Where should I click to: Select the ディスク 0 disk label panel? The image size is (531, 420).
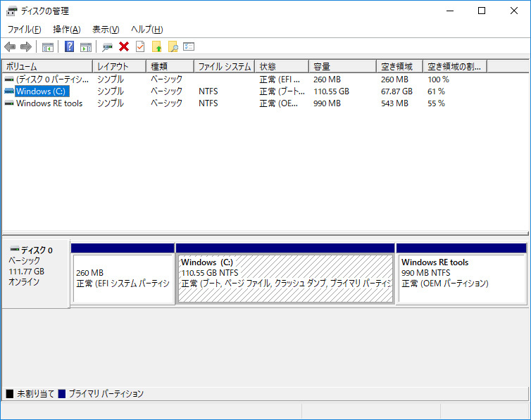point(35,274)
